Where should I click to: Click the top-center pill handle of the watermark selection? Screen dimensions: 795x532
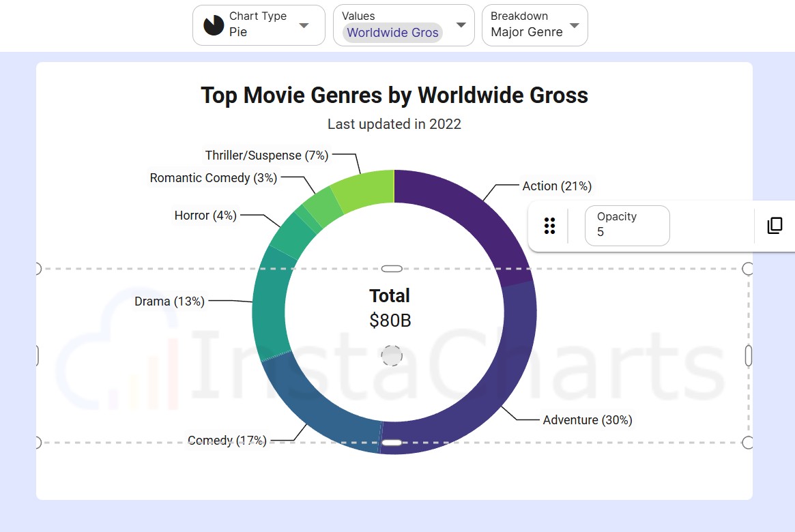(x=392, y=269)
